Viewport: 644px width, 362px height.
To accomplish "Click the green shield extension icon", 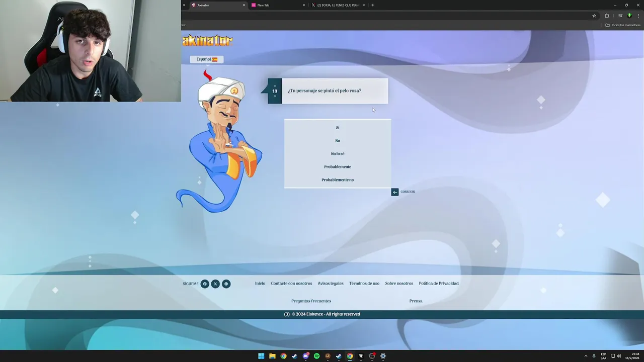I will 629,16.
